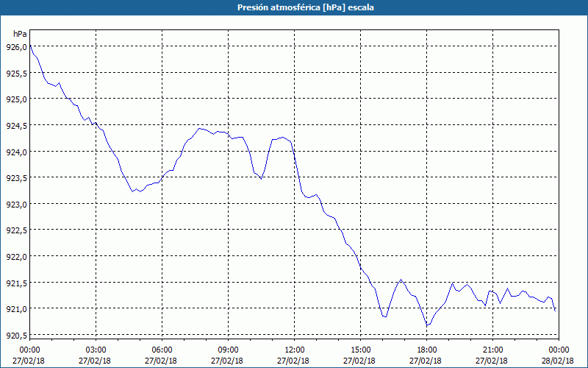Click the 18:00 time axis label

[427, 350]
